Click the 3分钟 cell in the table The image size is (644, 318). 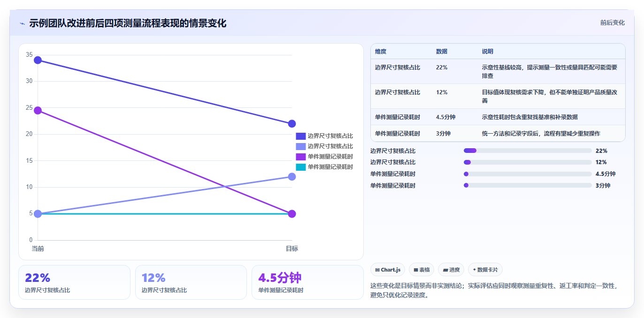point(443,134)
